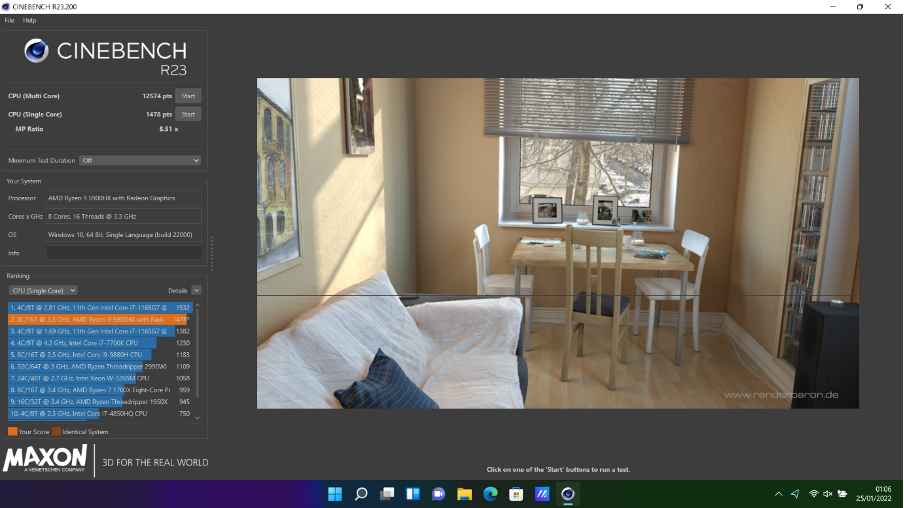Start the CPU Single Core test
Image resolution: width=904 pixels, height=508 pixels.
coord(188,114)
